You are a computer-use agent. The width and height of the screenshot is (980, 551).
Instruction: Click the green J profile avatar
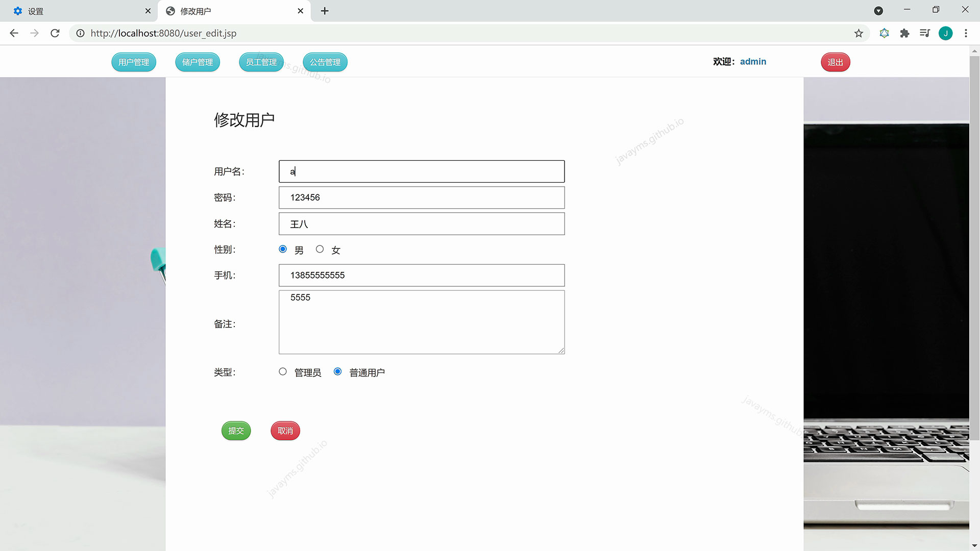945,33
